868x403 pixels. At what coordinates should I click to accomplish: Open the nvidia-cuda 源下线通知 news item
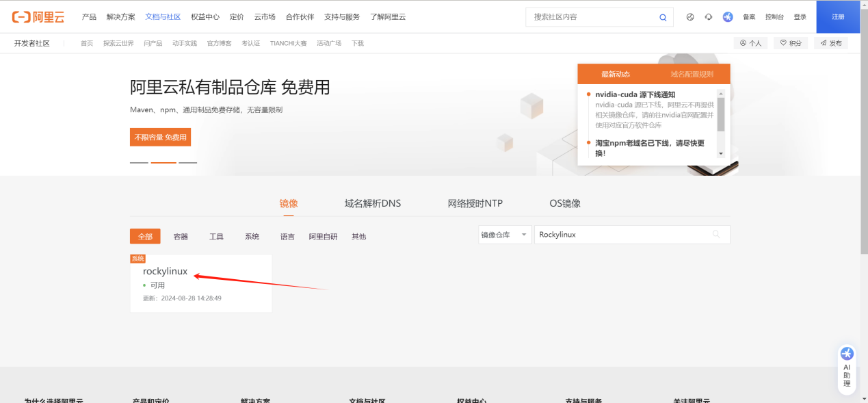click(635, 94)
